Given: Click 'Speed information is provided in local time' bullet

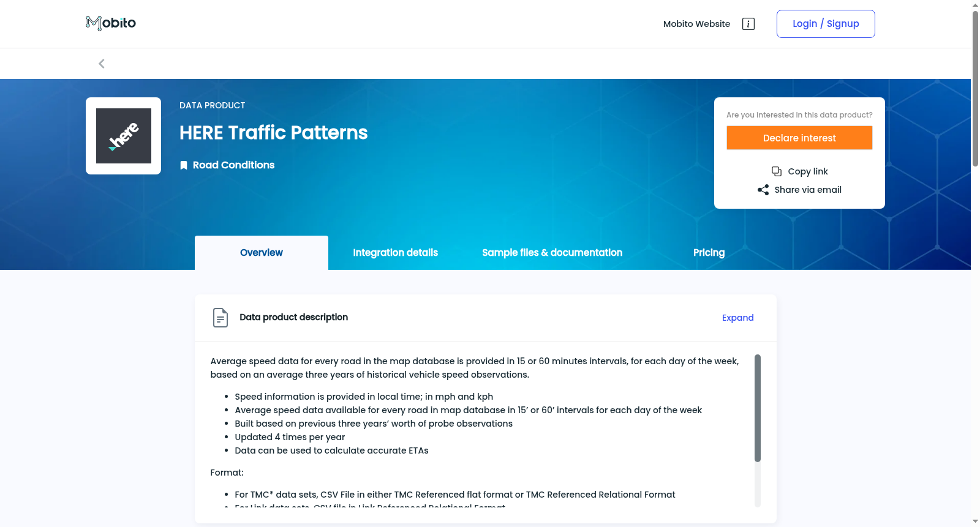Looking at the screenshot, I should (x=364, y=397).
